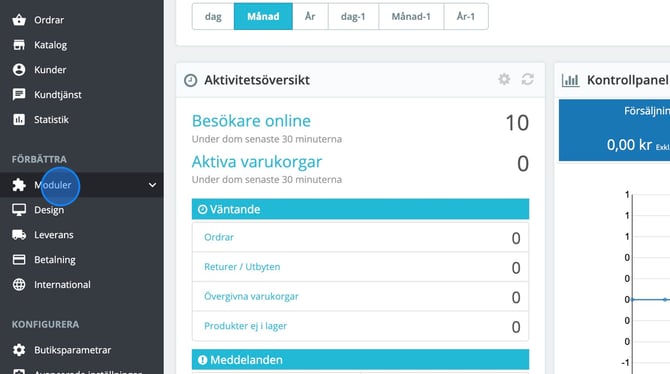Click the Kontrollpanel panel title

click(627, 80)
